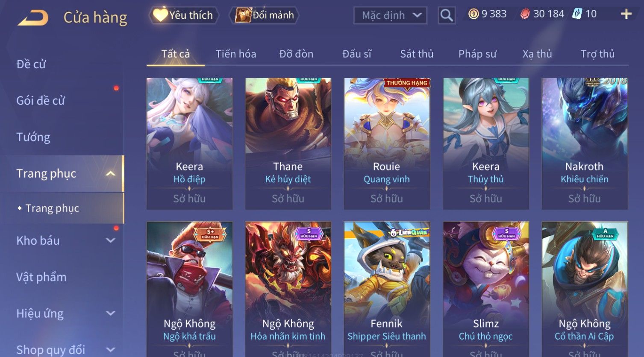Viewport: 644px width, 357px height.
Task: Expand the Kho báu sidebar section
Action: tap(111, 240)
